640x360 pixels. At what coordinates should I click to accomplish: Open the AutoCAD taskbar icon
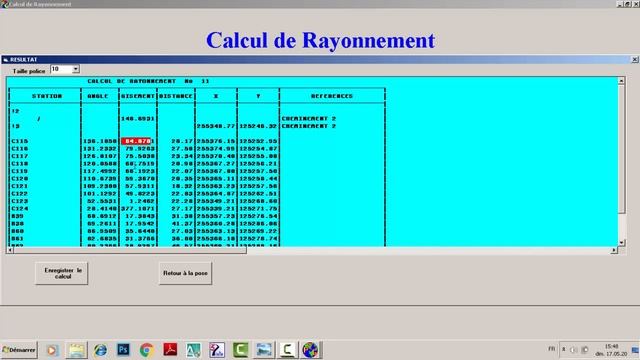(x=193, y=350)
